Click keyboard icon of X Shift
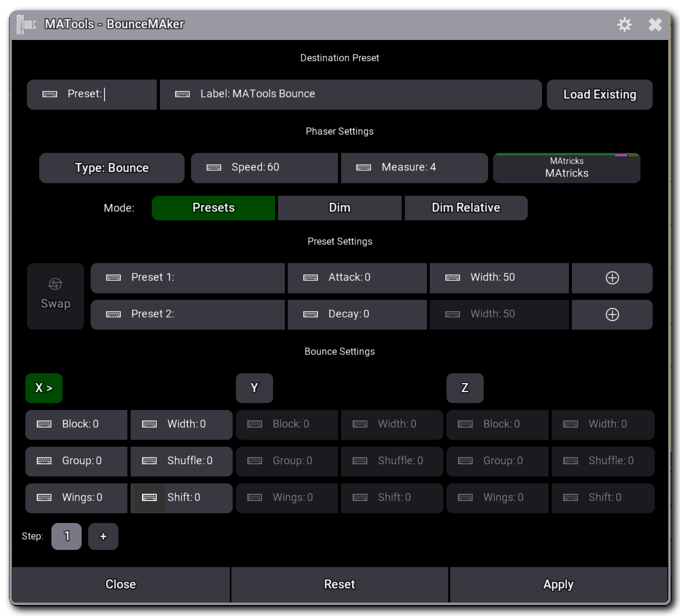Screen dimensions: 680x616 pos(149,498)
